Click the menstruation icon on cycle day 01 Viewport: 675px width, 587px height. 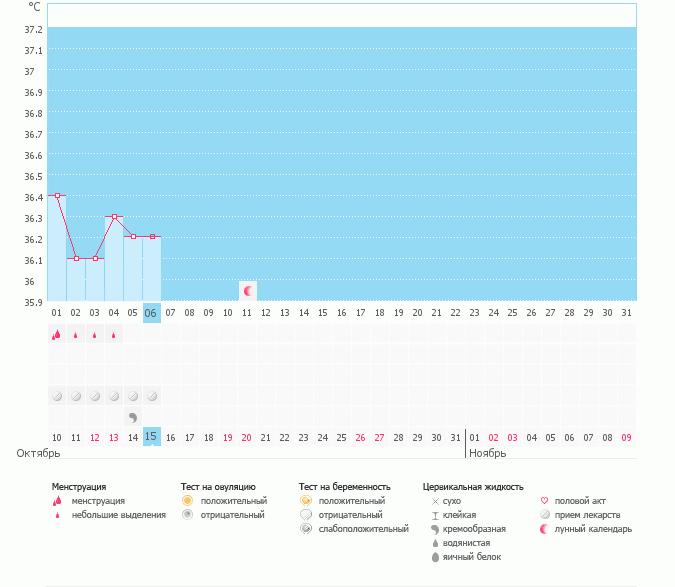click(x=56, y=336)
